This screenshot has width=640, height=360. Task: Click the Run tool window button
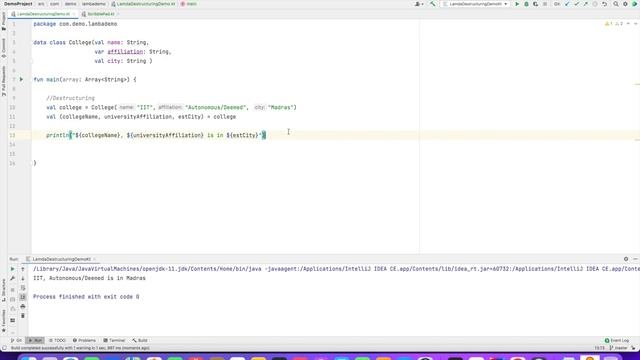click(35, 340)
